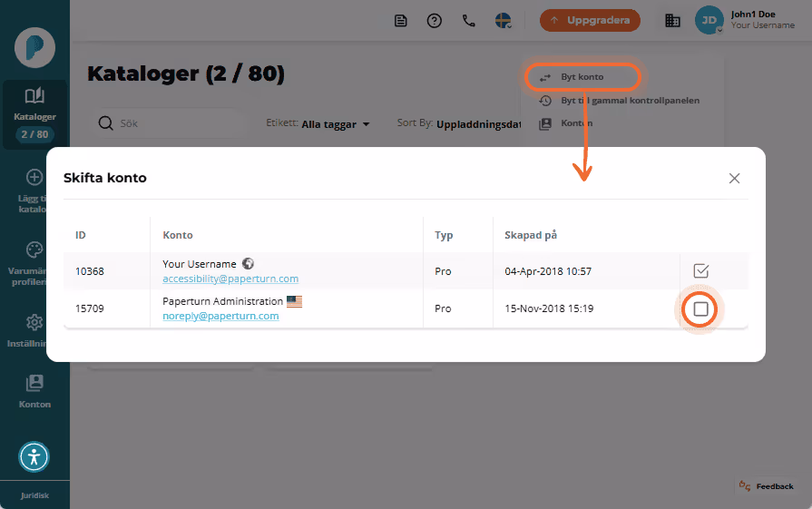Click the Paperturn logo icon

(x=34, y=48)
